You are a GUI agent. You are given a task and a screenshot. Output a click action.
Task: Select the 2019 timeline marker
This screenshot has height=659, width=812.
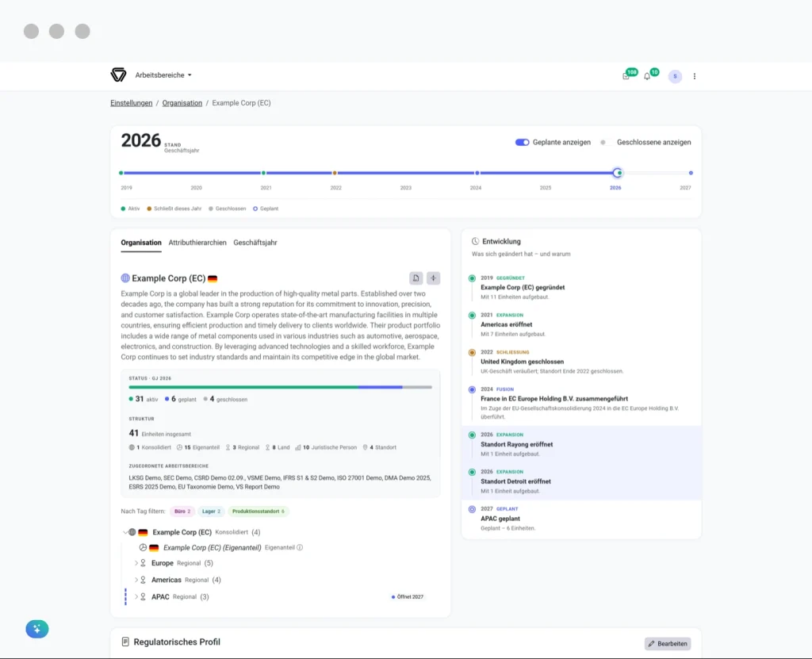(121, 173)
